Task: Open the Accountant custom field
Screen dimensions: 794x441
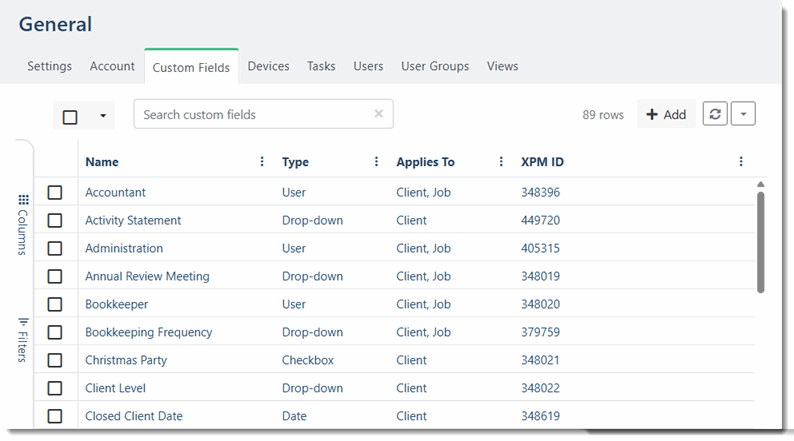Action: click(x=115, y=192)
